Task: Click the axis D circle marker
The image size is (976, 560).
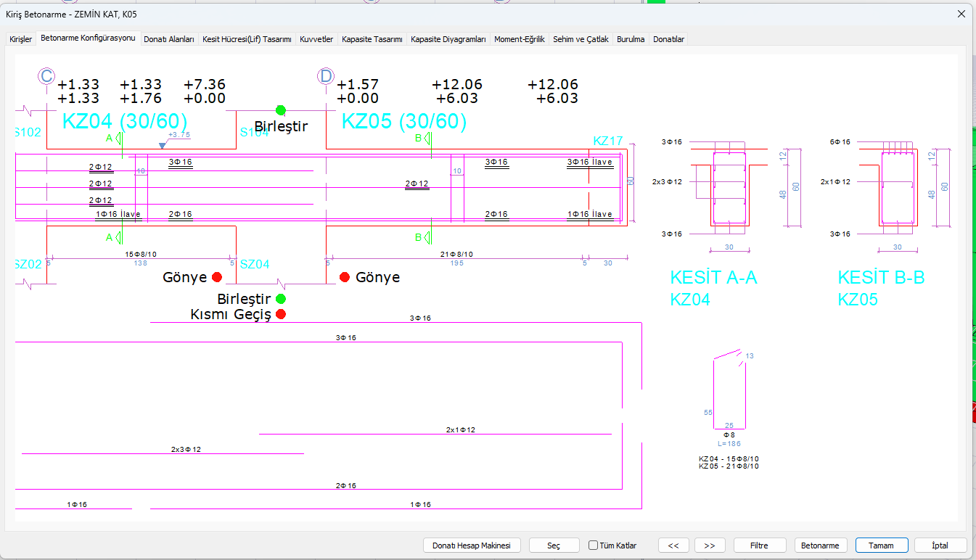Action: [x=326, y=76]
